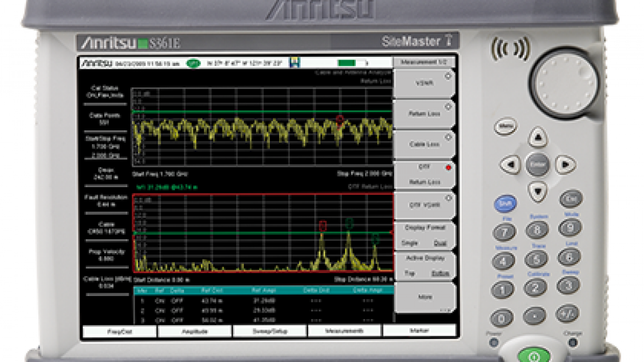
Task: Tap number key 3 (Sweep)
Action: point(567,285)
